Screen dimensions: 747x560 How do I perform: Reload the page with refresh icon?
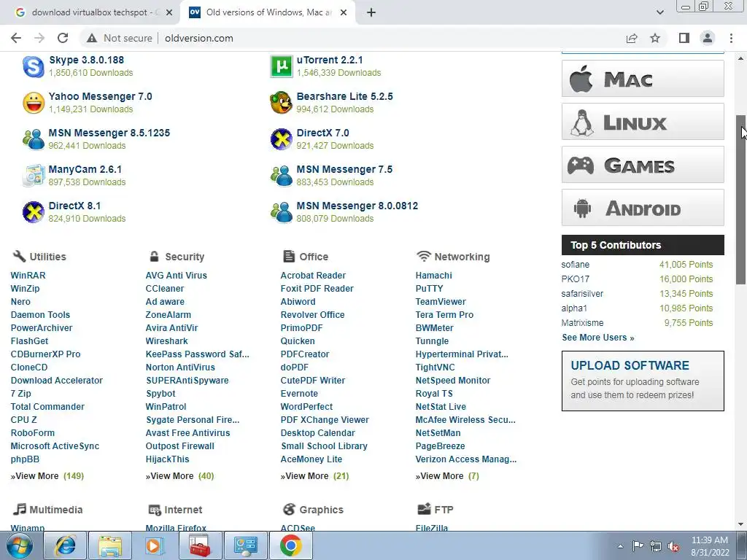coord(63,38)
